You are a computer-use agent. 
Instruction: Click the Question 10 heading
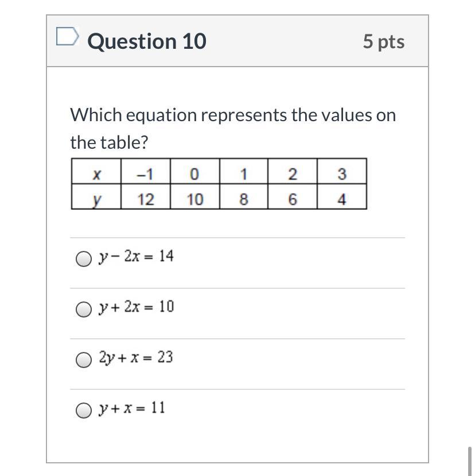147,41
